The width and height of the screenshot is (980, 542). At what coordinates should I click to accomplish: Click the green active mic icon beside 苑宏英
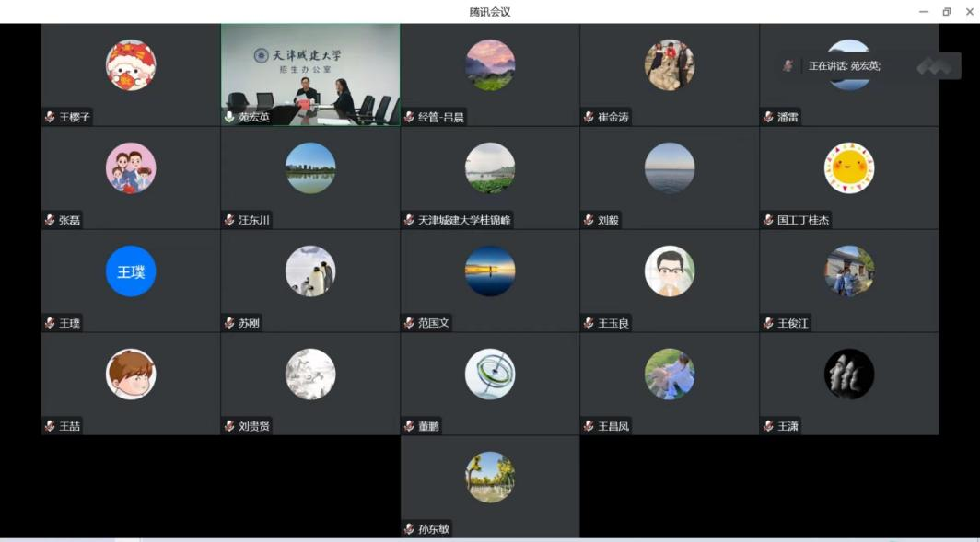click(x=229, y=117)
